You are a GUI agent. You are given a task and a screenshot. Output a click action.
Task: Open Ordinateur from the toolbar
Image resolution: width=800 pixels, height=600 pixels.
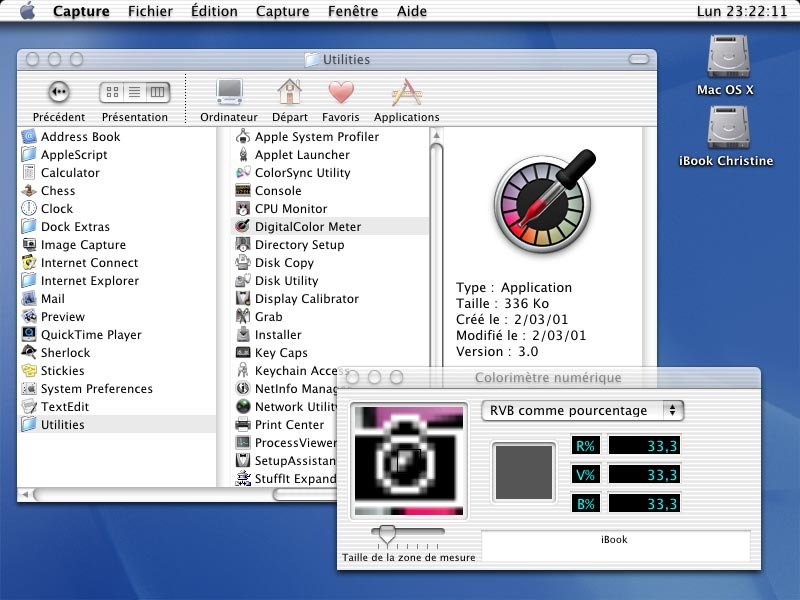tap(229, 92)
